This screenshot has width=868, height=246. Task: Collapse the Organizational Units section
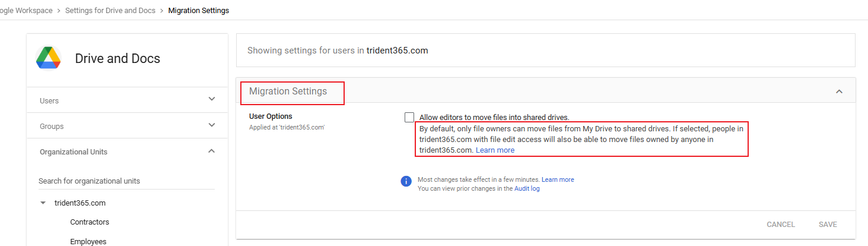pos(212,152)
